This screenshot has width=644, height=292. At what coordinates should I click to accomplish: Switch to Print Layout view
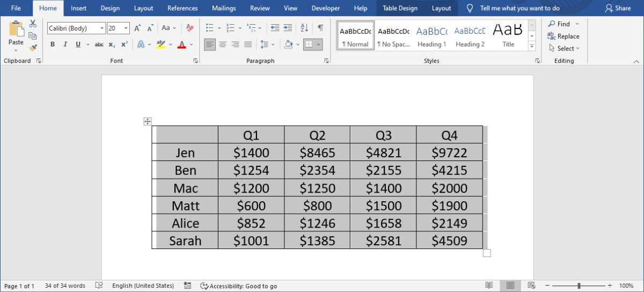pyautogui.click(x=510, y=286)
